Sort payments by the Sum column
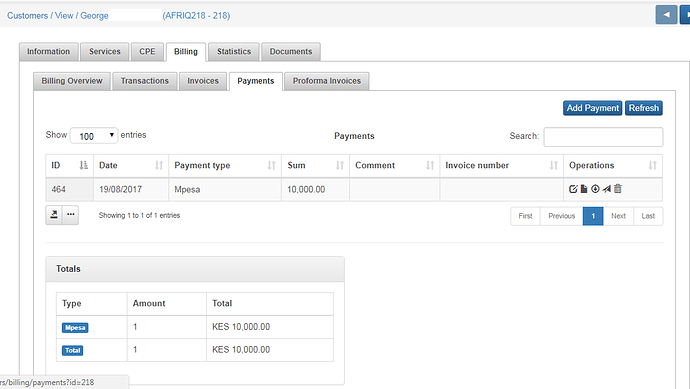This screenshot has height=389, width=690. [x=316, y=165]
